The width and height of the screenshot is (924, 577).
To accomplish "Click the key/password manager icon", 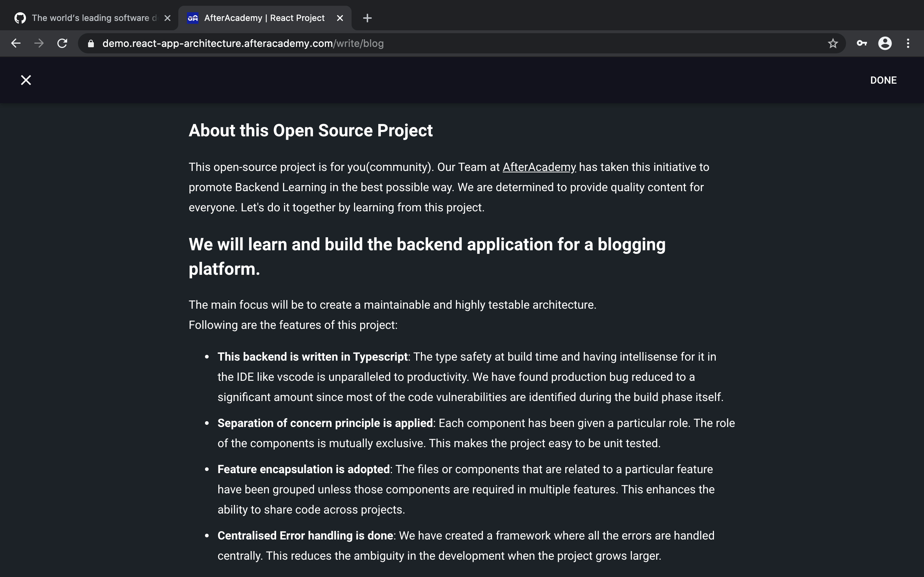I will (x=862, y=44).
